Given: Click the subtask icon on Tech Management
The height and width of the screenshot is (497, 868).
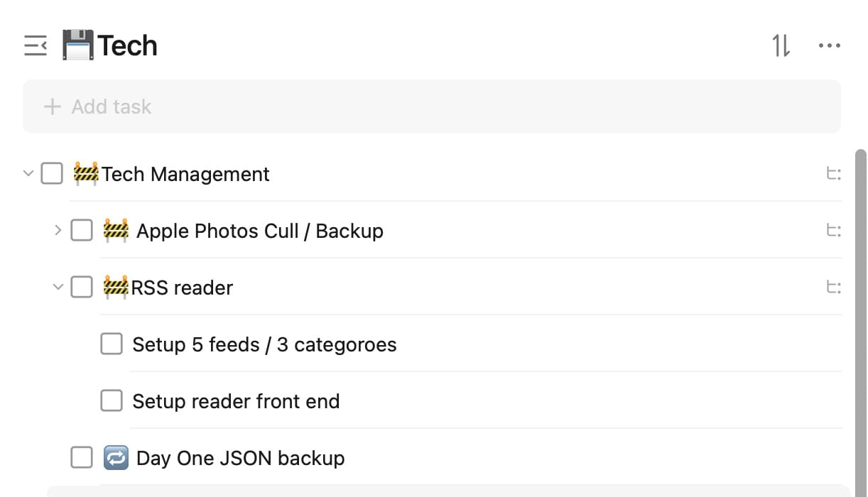Looking at the screenshot, I should [x=834, y=174].
